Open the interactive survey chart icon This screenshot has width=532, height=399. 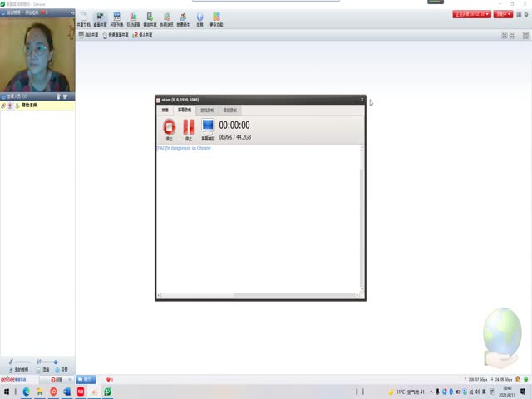[x=134, y=19]
